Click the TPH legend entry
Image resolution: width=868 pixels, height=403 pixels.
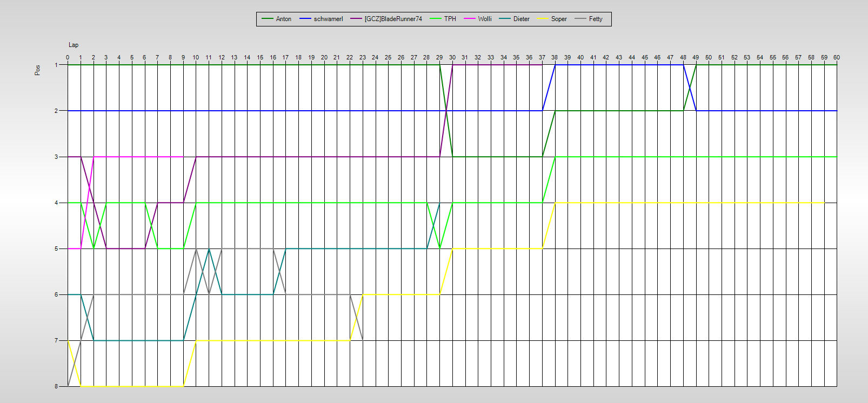(443, 19)
